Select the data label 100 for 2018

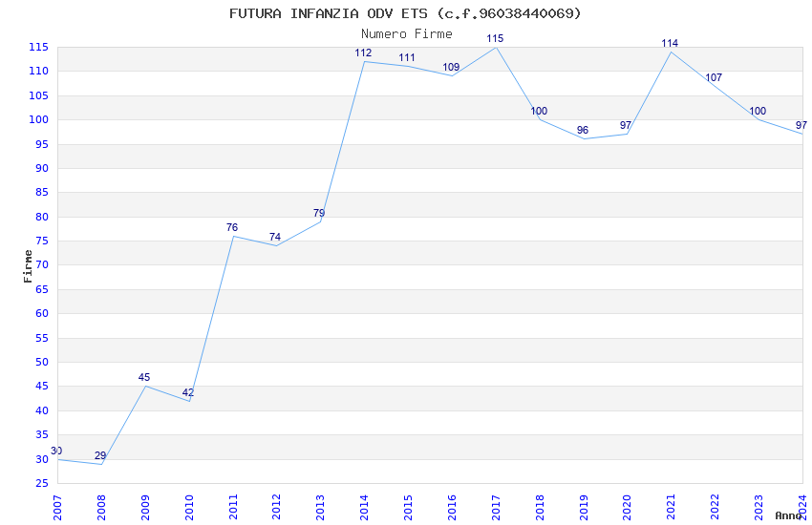[539, 111]
